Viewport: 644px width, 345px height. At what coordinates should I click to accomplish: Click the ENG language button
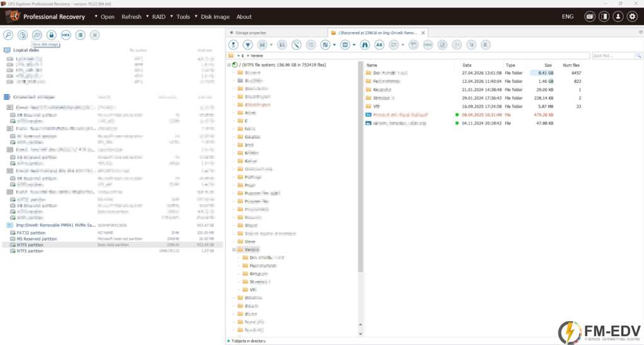(x=568, y=16)
